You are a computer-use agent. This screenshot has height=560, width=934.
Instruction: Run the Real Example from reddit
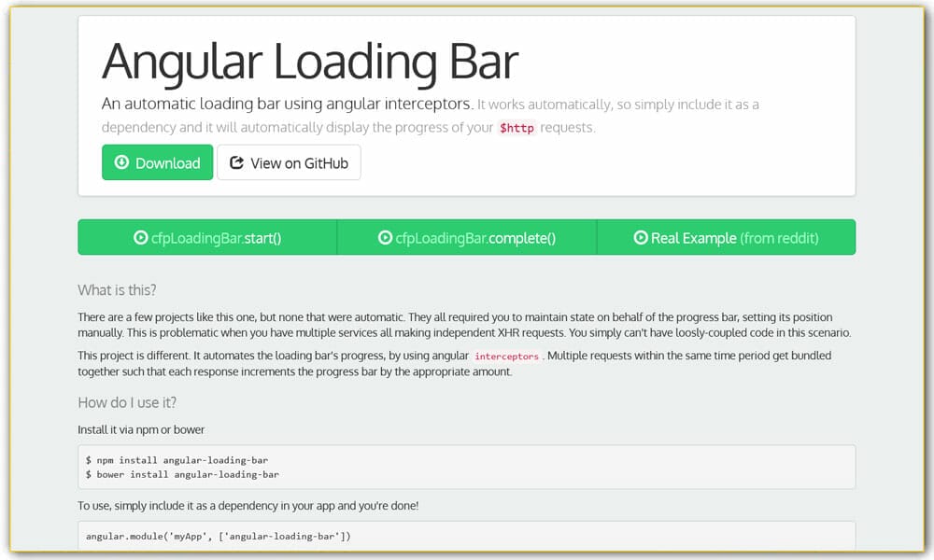pyautogui.click(x=727, y=237)
